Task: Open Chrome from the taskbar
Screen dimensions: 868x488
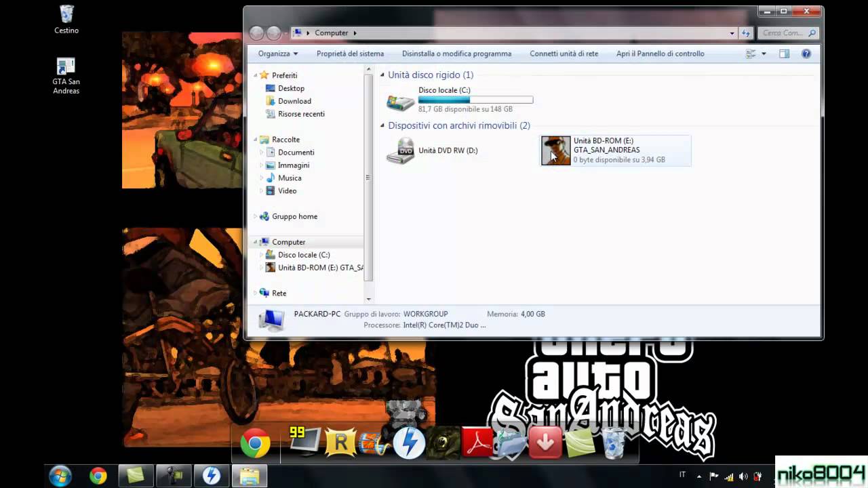Action: point(98,476)
